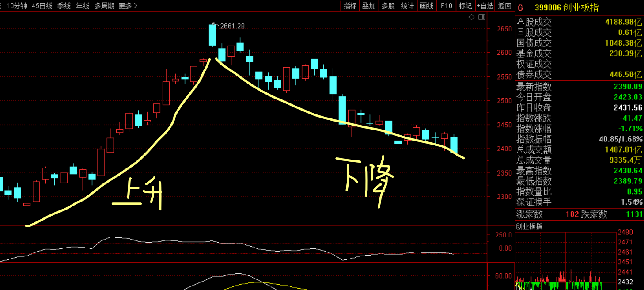Click the 最新指数 label
The image size is (644, 290).
click(534, 86)
